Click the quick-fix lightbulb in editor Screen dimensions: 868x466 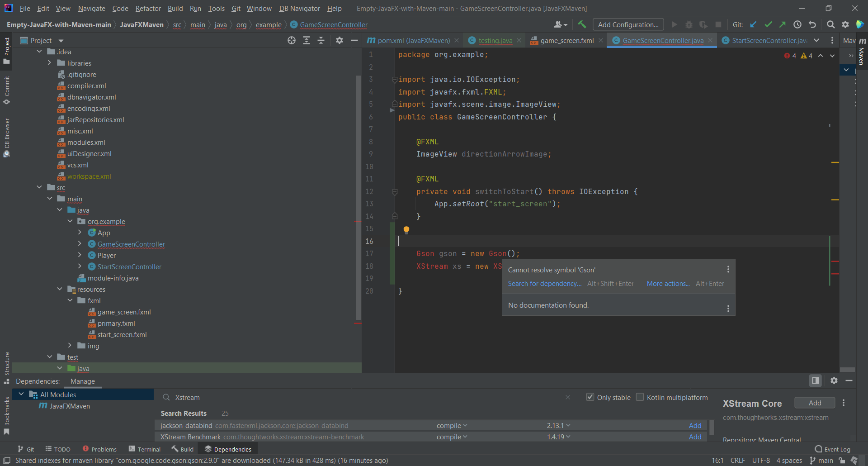point(406,230)
